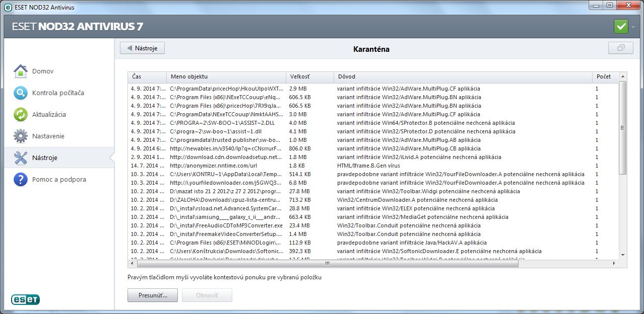The image size is (644, 314).
Task: Select row http://anonymizer.nntime.com/url
Action: point(373,166)
